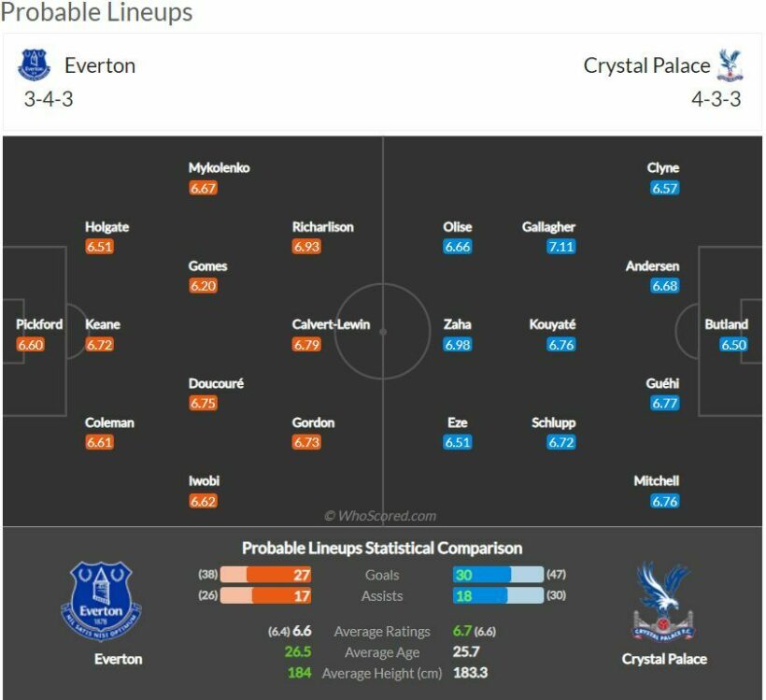The height and width of the screenshot is (700, 766).
Task: Click the small Crystal Palace crest in header
Action: tap(731, 65)
